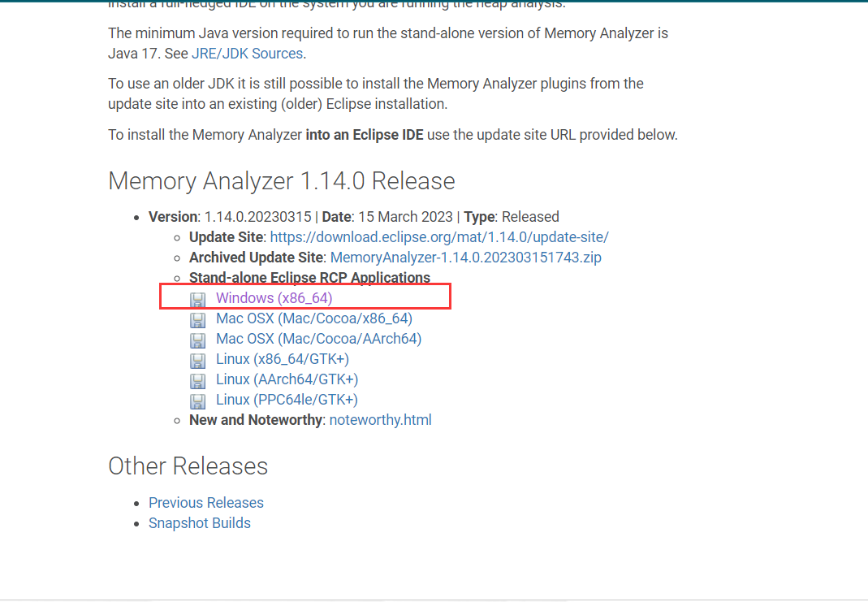The width and height of the screenshot is (868, 602).
Task: Download the Windows (x86_64) stand-alone build
Action: point(274,298)
